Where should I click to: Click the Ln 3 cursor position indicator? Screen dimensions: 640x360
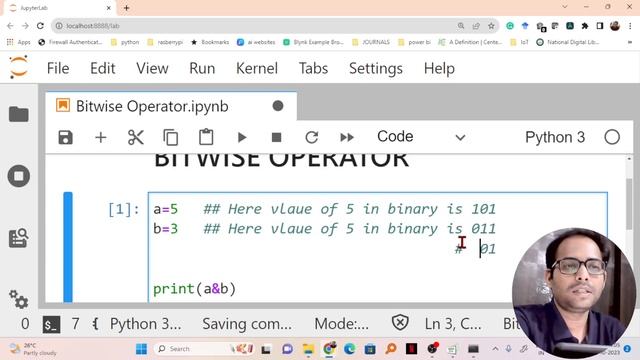pos(453,324)
